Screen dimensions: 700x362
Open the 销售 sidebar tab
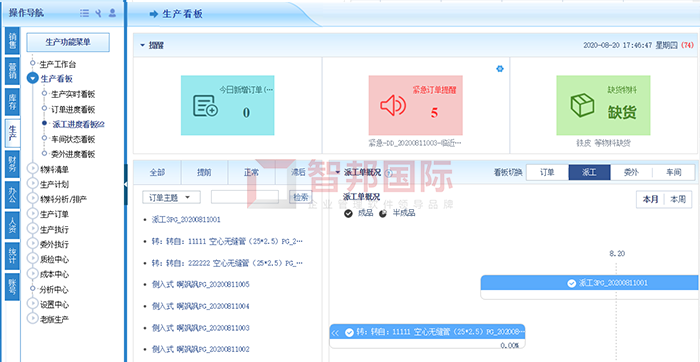pyautogui.click(x=12, y=40)
